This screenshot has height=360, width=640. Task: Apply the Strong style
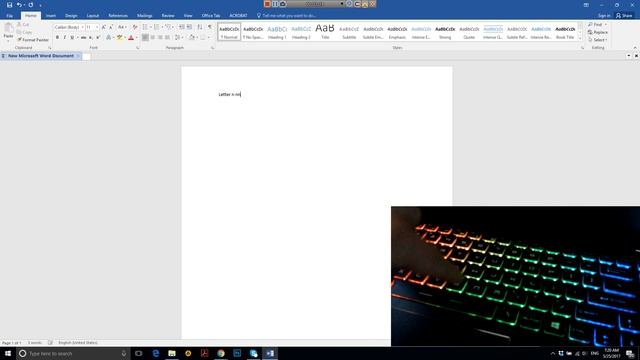[x=445, y=32]
